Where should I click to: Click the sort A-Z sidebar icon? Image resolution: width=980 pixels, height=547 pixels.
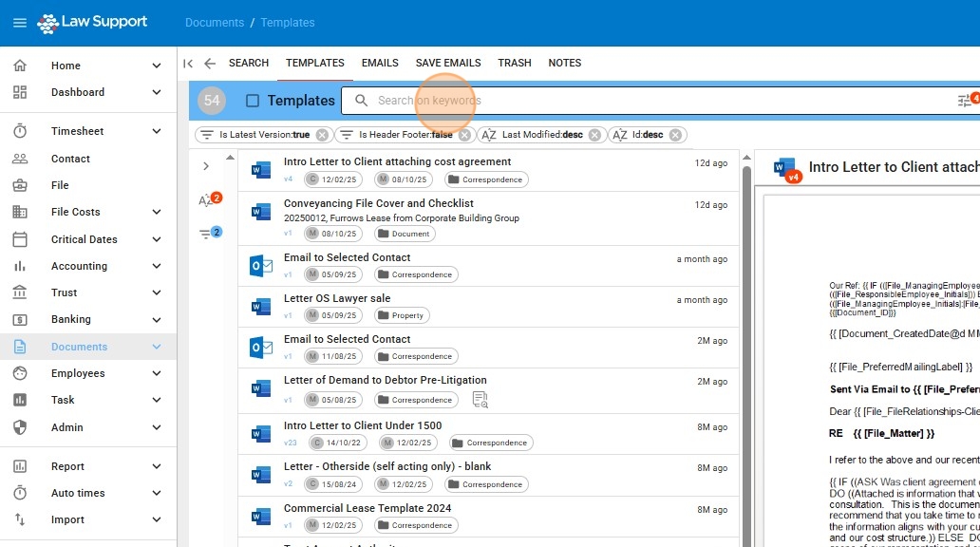tap(206, 199)
